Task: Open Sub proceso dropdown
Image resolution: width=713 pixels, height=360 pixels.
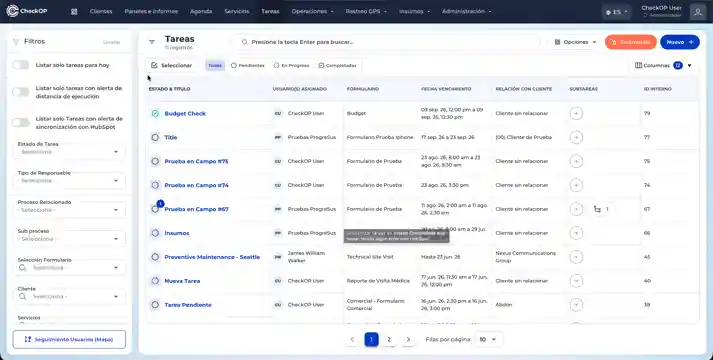Action: (x=69, y=239)
